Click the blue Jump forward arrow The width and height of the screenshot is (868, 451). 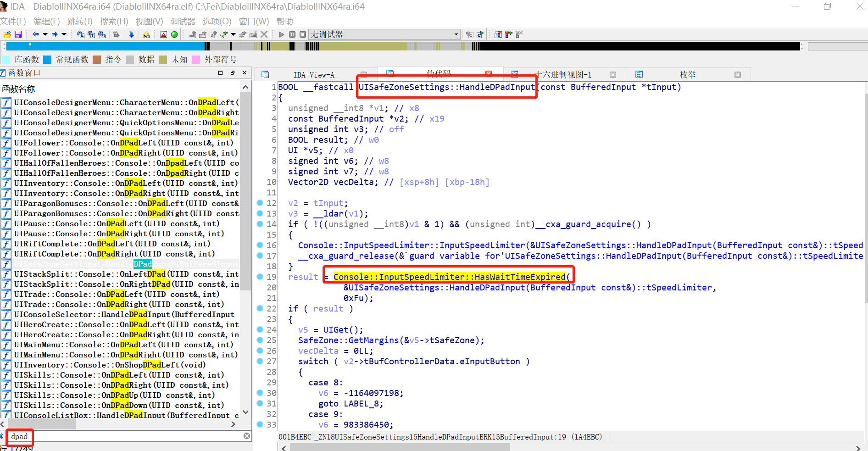pos(55,34)
